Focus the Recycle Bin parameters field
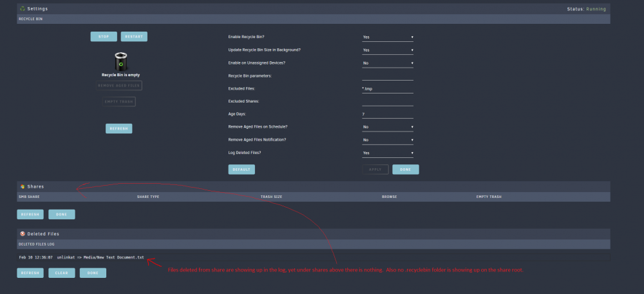The height and width of the screenshot is (294, 644). [x=388, y=76]
